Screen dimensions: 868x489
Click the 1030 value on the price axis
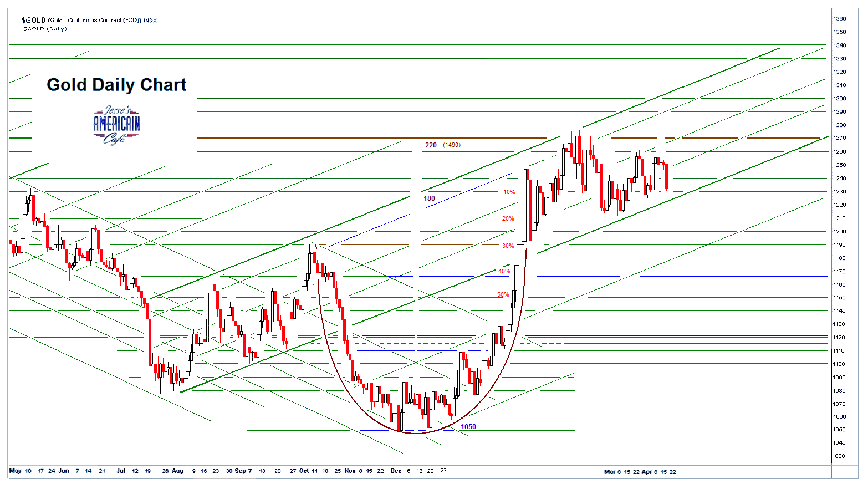pos(840,457)
